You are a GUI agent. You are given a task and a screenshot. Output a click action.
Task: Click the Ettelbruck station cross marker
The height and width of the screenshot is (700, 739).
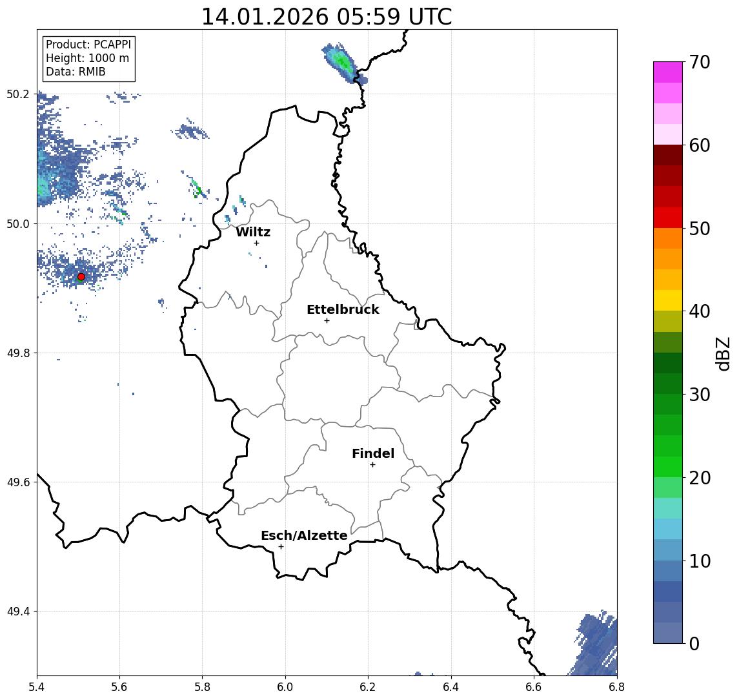coord(327,321)
